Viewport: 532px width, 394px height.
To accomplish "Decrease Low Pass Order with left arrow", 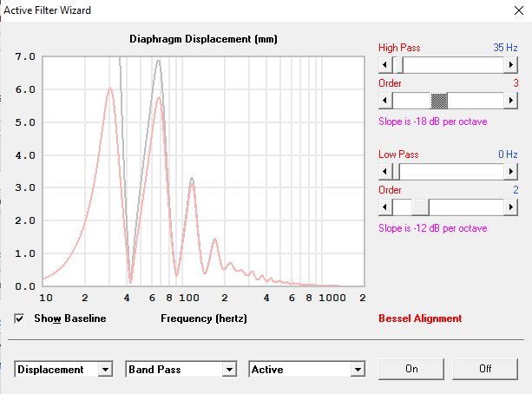I will 384,207.
